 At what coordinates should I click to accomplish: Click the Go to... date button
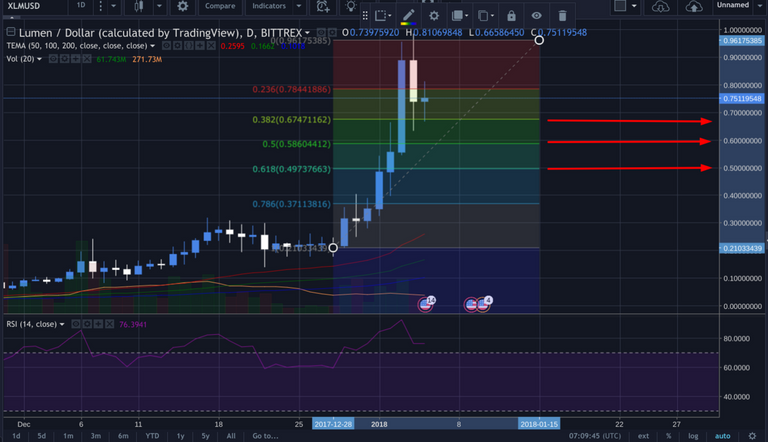(x=265, y=436)
